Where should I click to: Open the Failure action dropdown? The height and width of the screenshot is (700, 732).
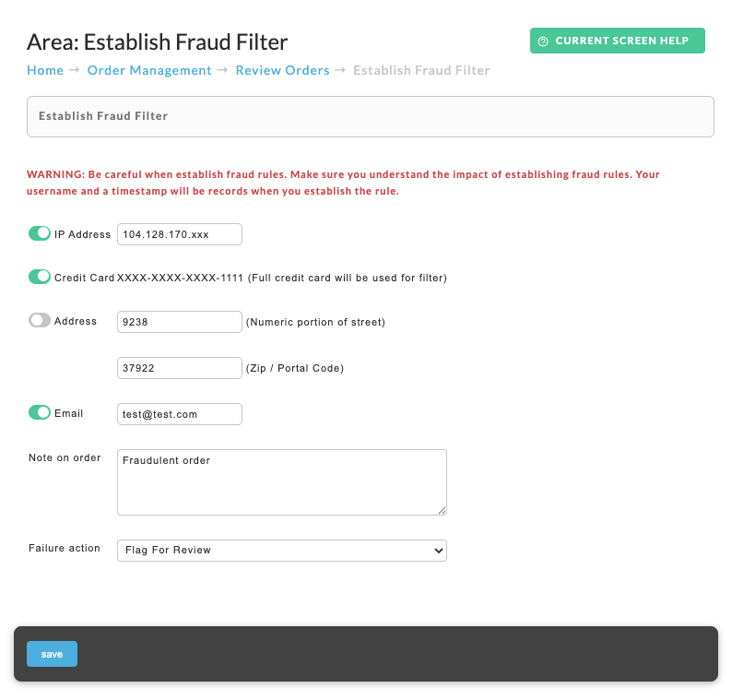tap(282, 550)
